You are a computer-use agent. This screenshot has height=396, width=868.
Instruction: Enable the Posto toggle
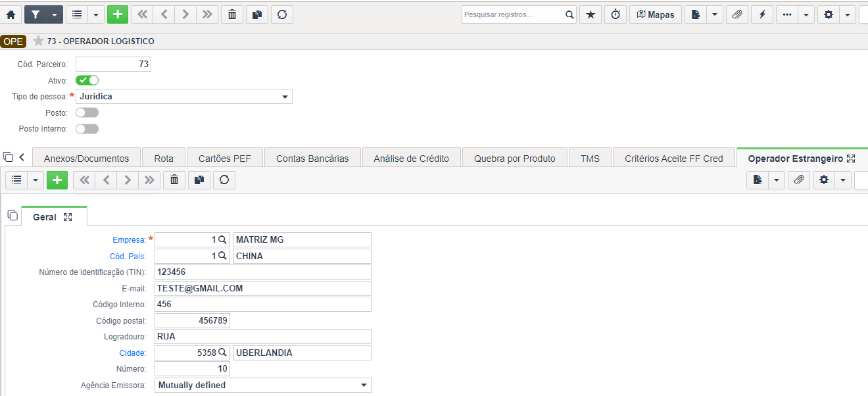click(x=87, y=112)
